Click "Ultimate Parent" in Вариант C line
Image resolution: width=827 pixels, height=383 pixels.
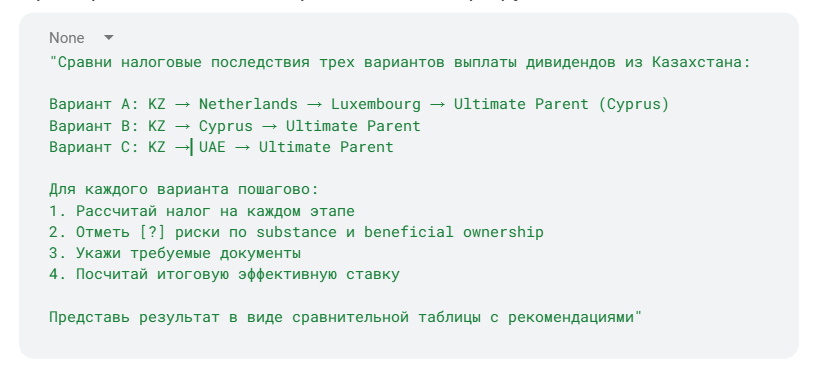point(326,147)
